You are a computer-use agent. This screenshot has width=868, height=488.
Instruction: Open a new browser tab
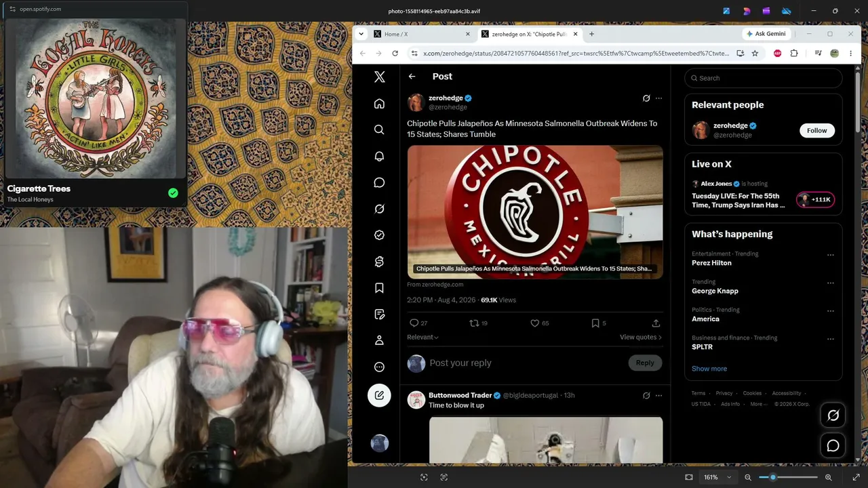point(591,34)
